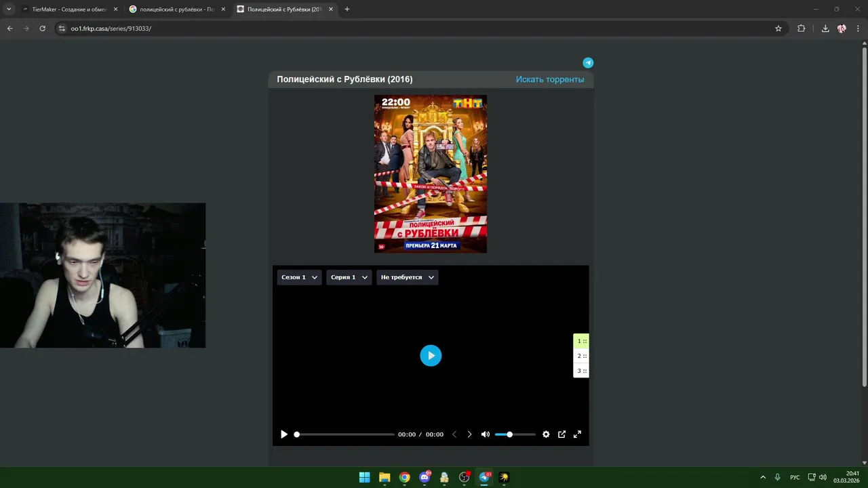Go to the previous episode with the left arrow
The width and height of the screenshot is (868, 488).
454,434
